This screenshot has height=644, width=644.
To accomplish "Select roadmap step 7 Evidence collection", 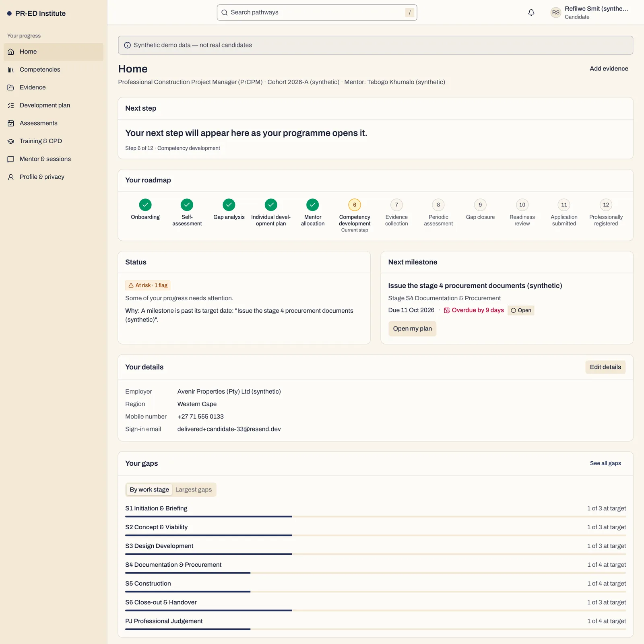I will coord(396,205).
